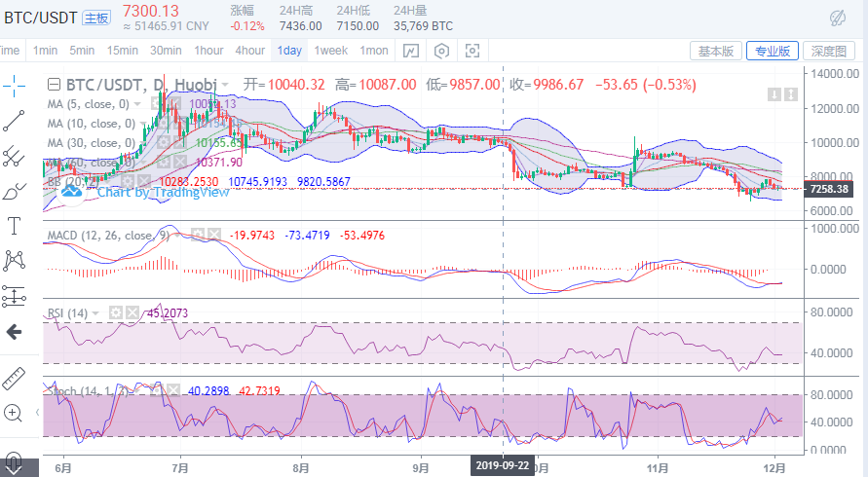Open the dropdown arrow after Huobi
Viewport: 868px width, 477px height.
coord(225,86)
